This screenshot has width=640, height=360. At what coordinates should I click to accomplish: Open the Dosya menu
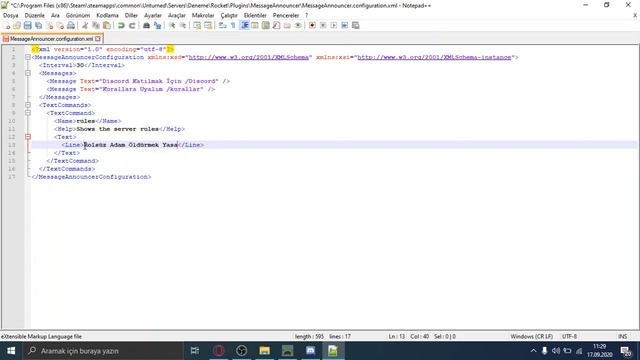[x=11, y=15]
